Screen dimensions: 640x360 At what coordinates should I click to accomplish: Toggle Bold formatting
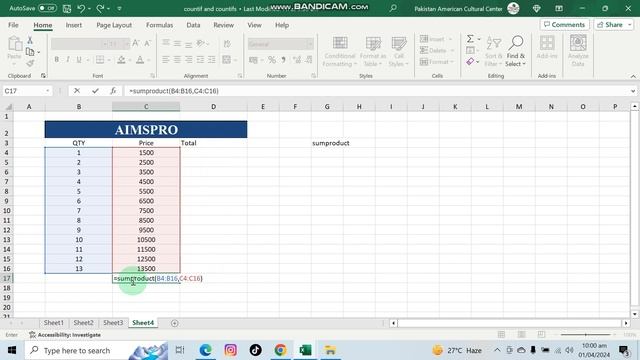pos(56,60)
